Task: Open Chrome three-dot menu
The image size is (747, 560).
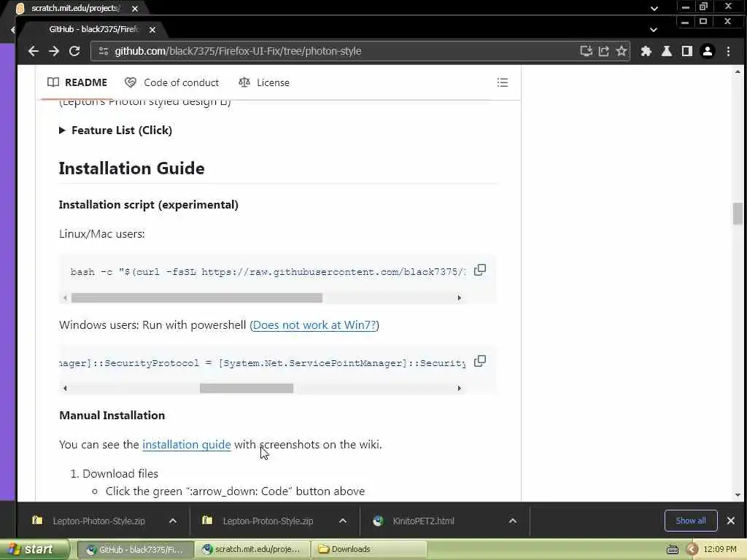Action: [x=728, y=52]
